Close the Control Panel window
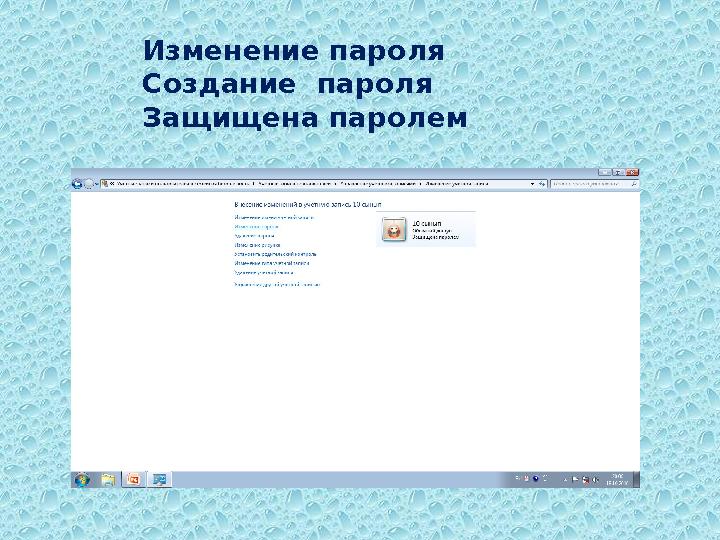The width and height of the screenshot is (720, 540). (x=632, y=172)
